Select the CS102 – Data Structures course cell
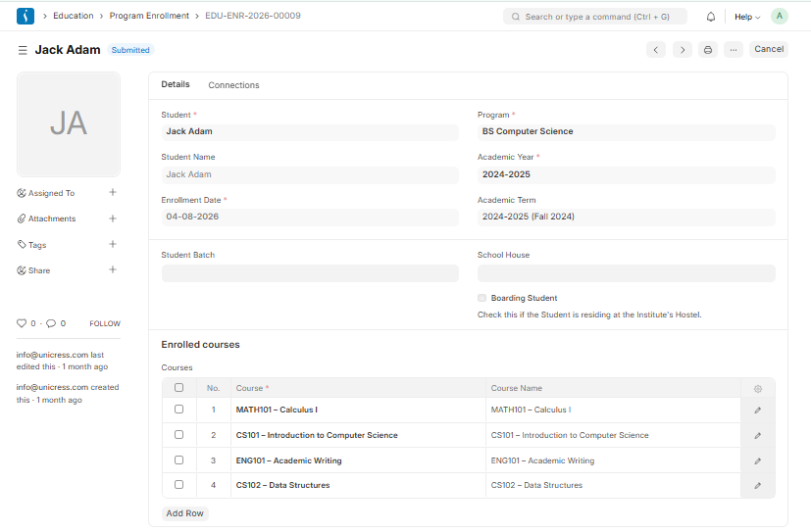Image resolution: width=811 pixels, height=532 pixels. tap(358, 485)
